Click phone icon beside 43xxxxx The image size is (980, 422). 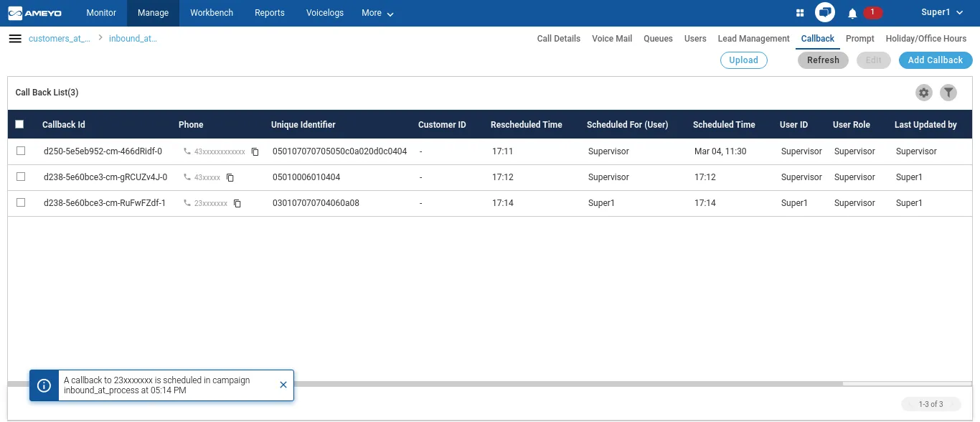[187, 178]
